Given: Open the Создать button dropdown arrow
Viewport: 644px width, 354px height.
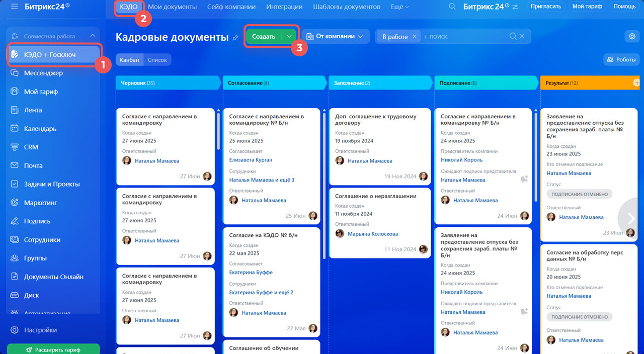Looking at the screenshot, I should (289, 37).
